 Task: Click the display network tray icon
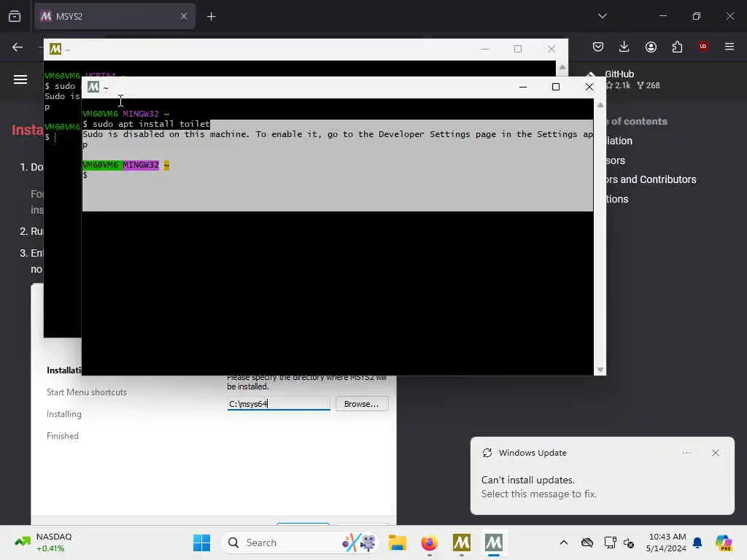coord(609,542)
